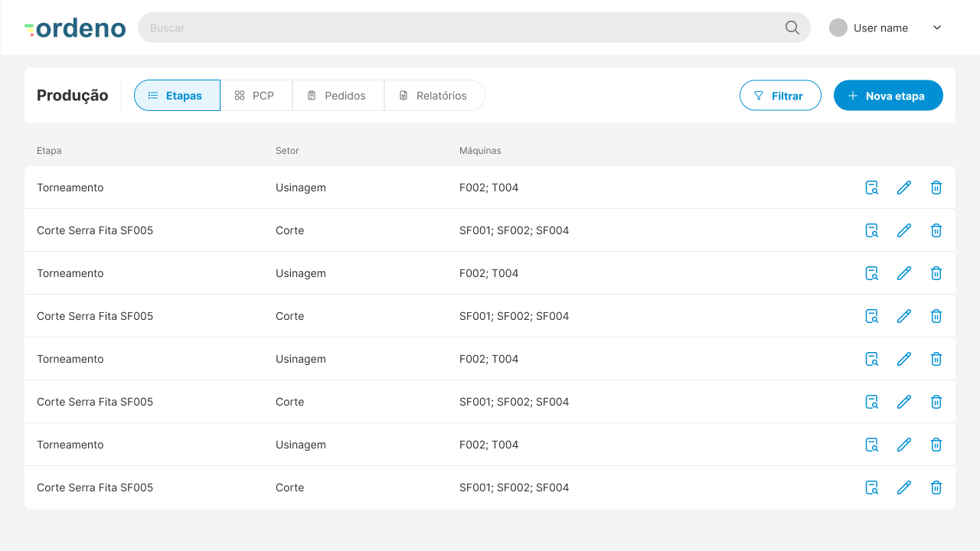Screen dimensions: 980x551
Task: Delete the second Corte Serra Fita row
Action: [x=936, y=316]
